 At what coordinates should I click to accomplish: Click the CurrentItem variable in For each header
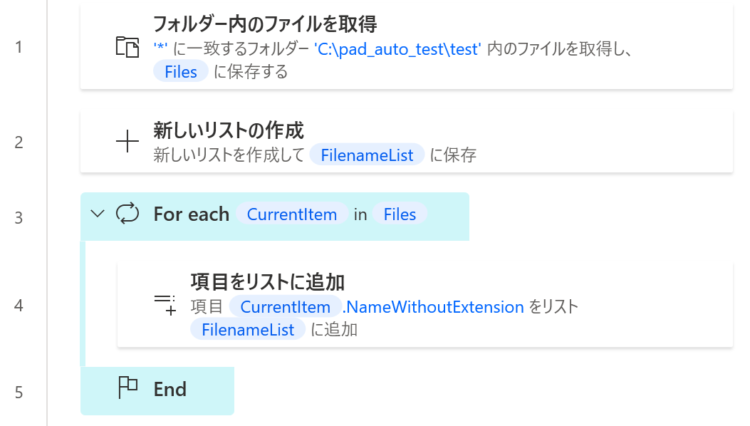(x=292, y=214)
